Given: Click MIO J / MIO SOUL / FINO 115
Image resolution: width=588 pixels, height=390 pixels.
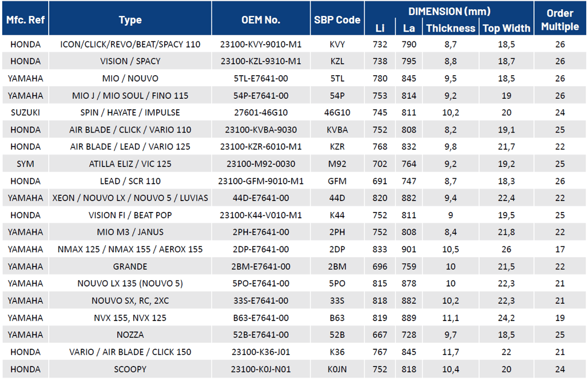Looking at the screenshot, I should click(130, 95).
